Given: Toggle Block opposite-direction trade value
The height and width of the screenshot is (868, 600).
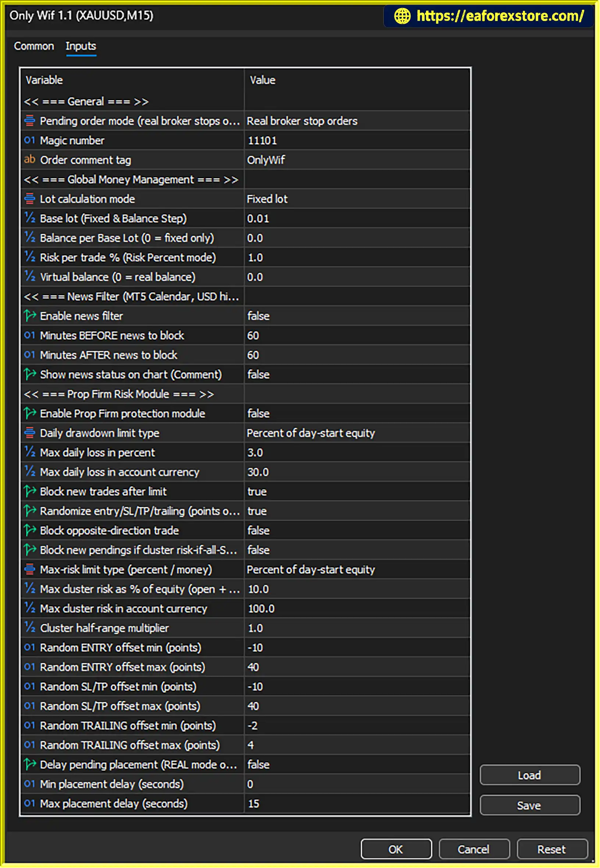Looking at the screenshot, I should pos(357,531).
